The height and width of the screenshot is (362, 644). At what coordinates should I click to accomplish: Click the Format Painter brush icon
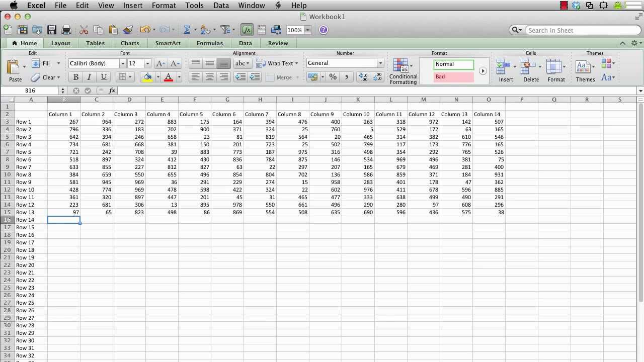[x=127, y=30]
